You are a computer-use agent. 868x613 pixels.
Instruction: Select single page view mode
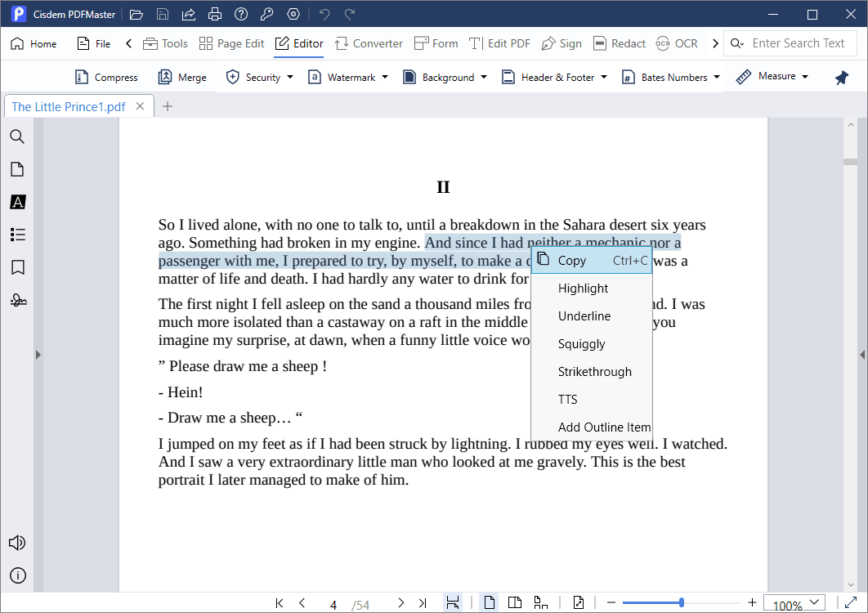click(x=490, y=602)
